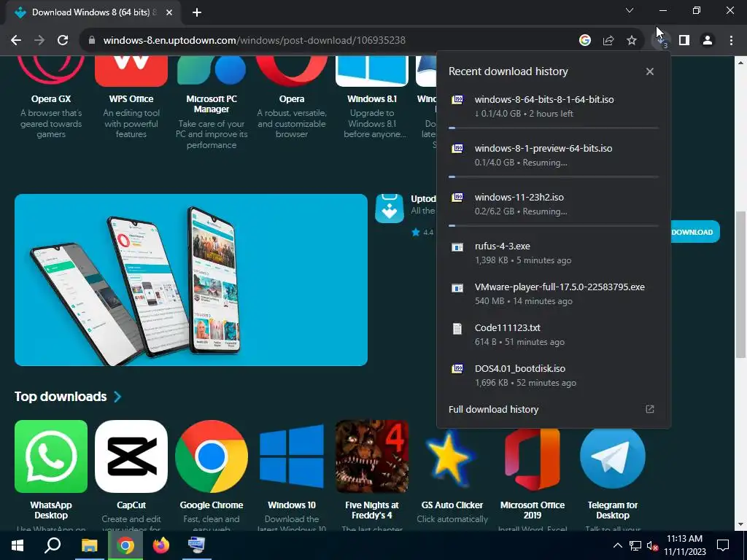Expand Top downloads with the chevron arrow
Image resolution: width=747 pixels, height=560 pixels.
coord(117,397)
